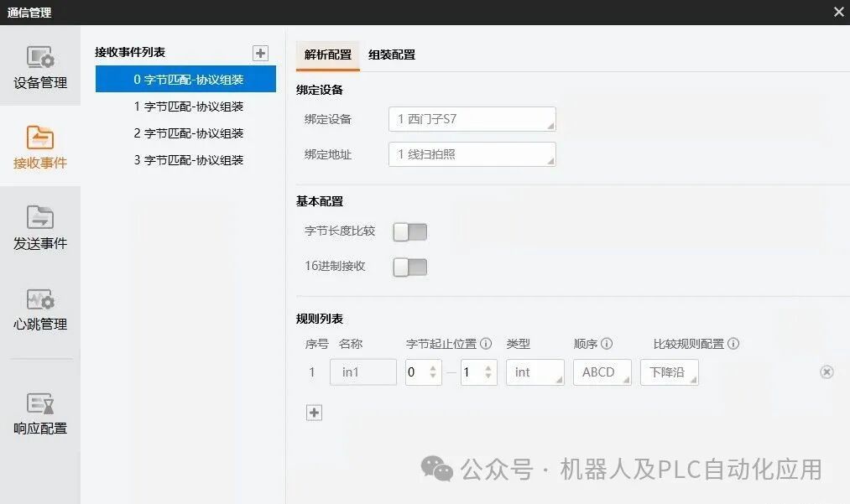850x504 pixels.
Task: Open the 响应配置 sidebar icon
Action: pyautogui.click(x=40, y=413)
